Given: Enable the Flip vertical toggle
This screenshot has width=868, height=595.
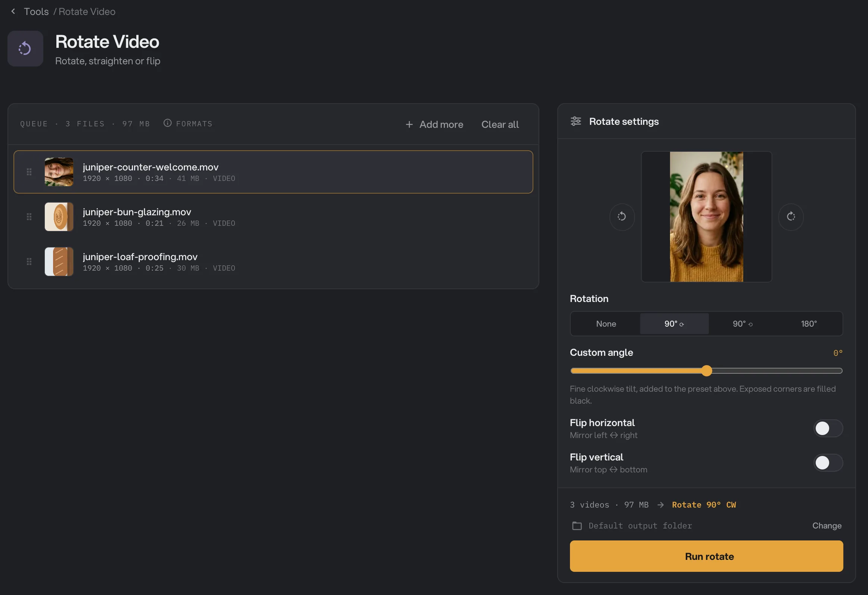Looking at the screenshot, I should [828, 463].
